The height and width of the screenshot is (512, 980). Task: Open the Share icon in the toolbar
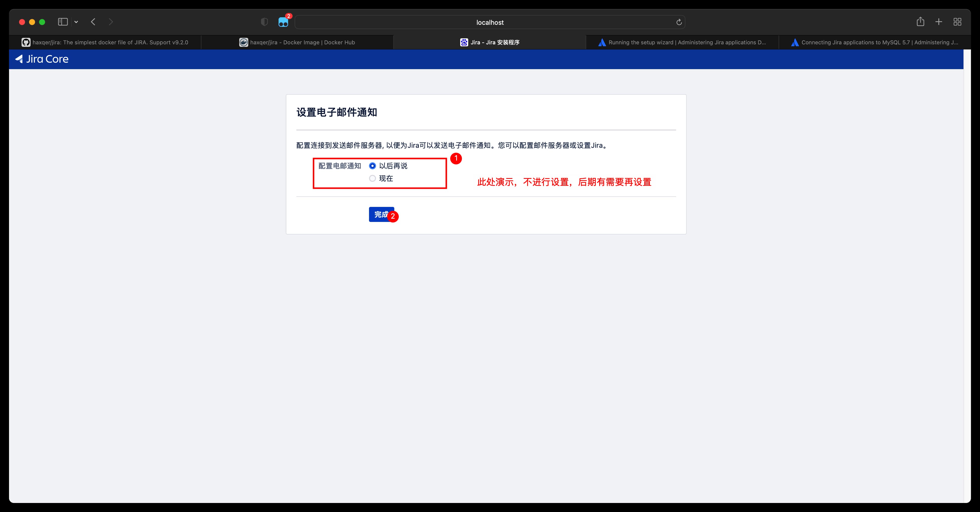pyautogui.click(x=920, y=22)
